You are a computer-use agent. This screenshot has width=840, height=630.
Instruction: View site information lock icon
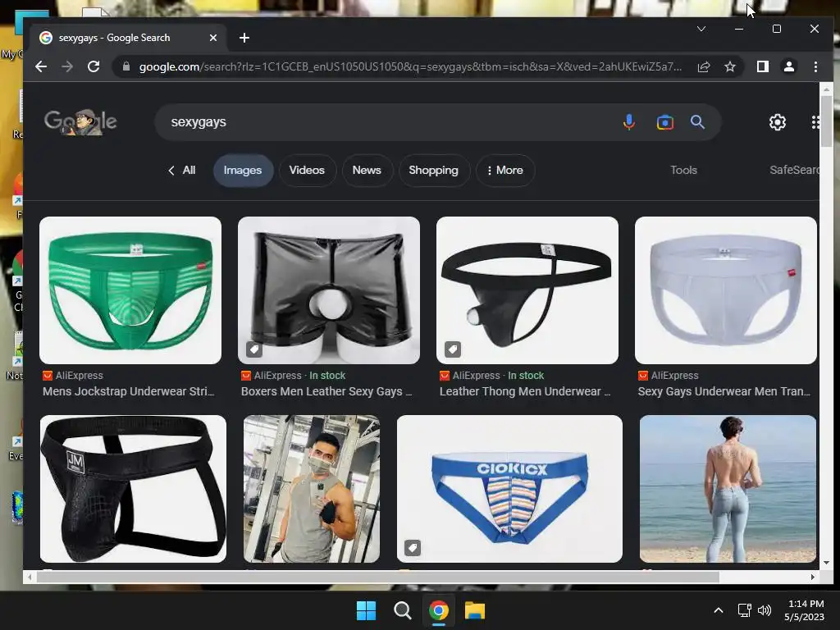click(x=126, y=66)
